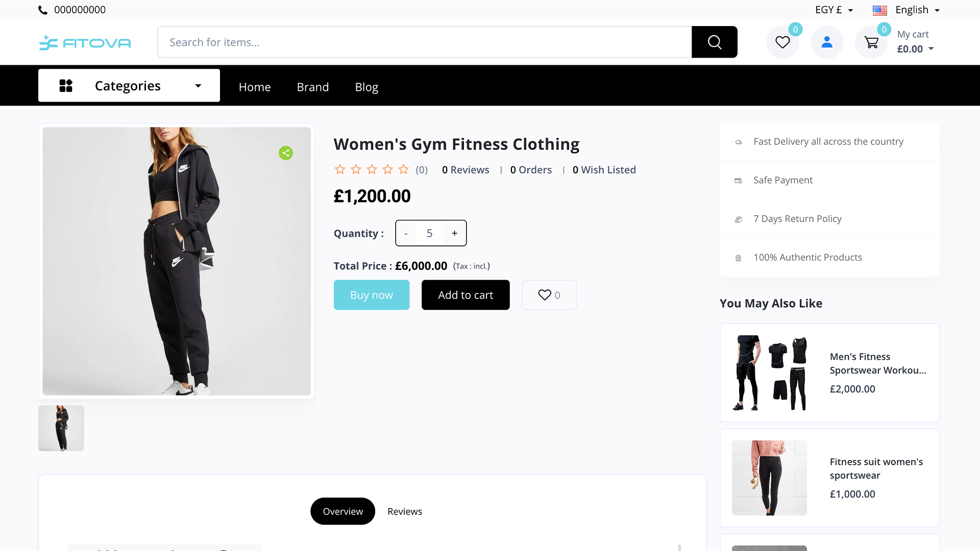Decrease quantity with the minus button
Viewport: 980px width, 551px height.
[x=406, y=233]
